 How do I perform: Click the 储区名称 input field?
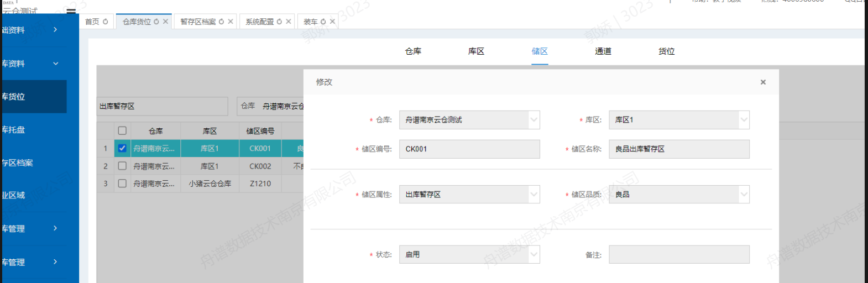click(679, 149)
